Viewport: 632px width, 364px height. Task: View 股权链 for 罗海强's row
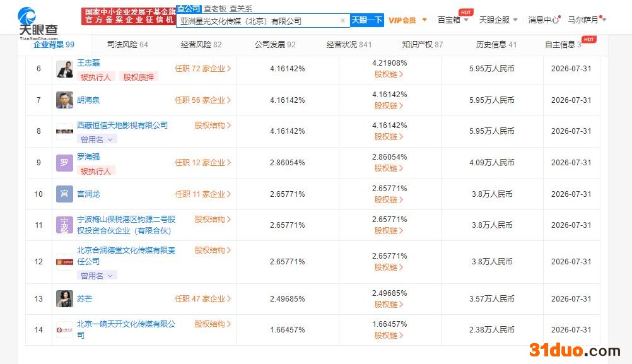[x=389, y=168]
